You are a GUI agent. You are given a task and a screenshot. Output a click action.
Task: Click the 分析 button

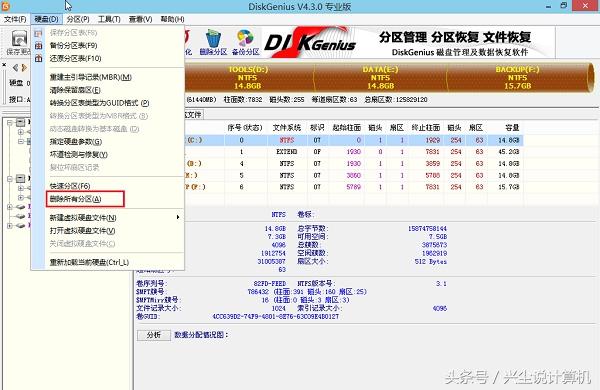pos(154,335)
